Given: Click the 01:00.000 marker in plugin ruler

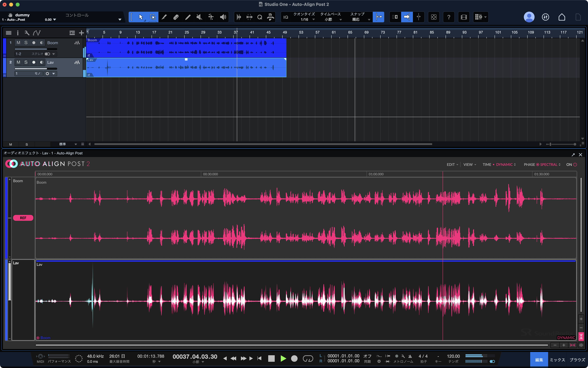Looking at the screenshot, I should point(376,174).
